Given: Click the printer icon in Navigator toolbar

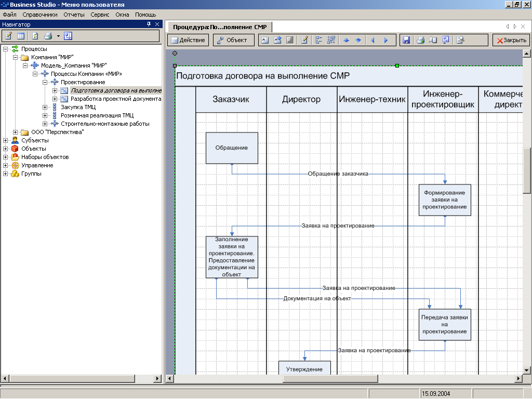Looking at the screenshot, I should (48, 36).
